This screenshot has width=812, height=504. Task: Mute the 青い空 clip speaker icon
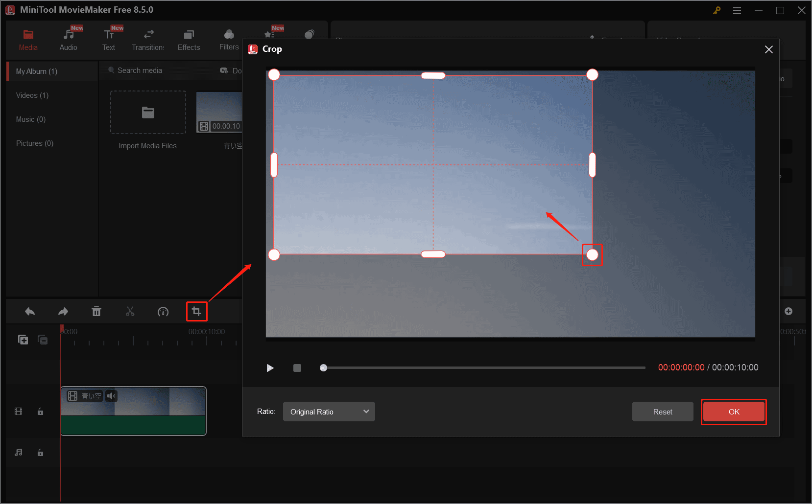(112, 396)
